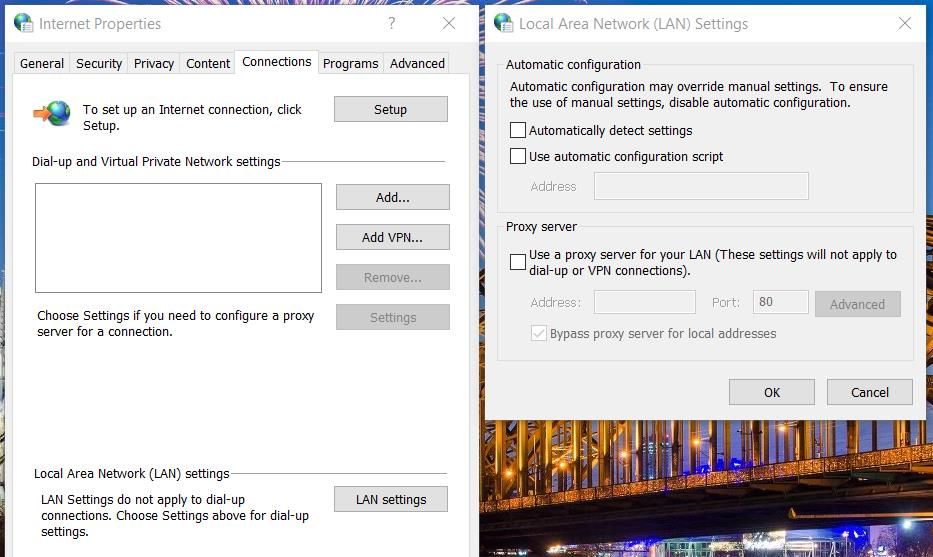Image resolution: width=933 pixels, height=557 pixels.
Task: Click the 'Port:' label
Action: tap(726, 302)
